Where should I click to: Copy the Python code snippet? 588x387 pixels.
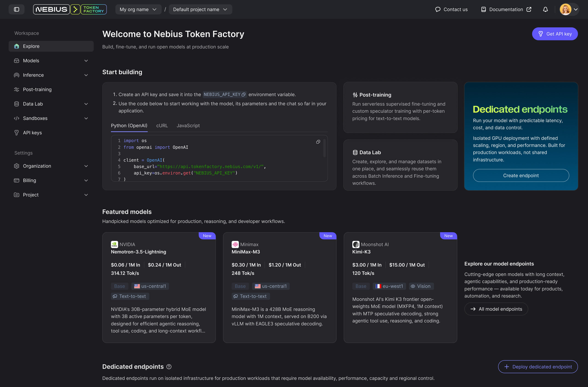point(318,142)
